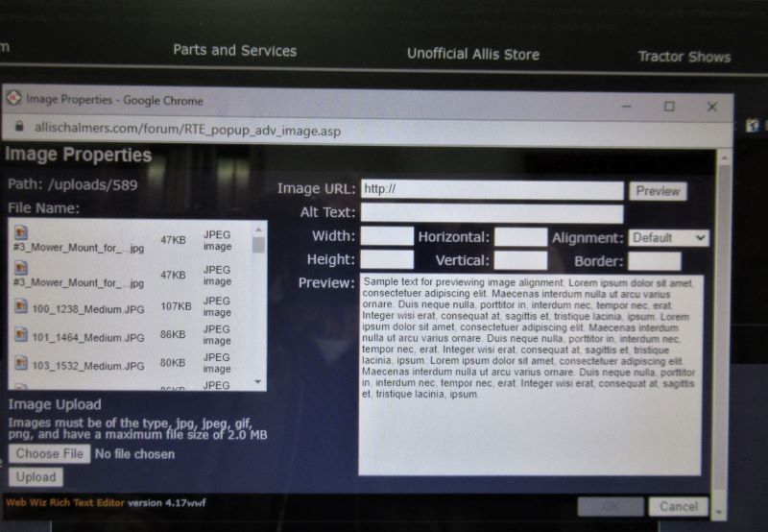Maximize the Image Properties window
Screen dimensions: 768x532
tap(669, 107)
